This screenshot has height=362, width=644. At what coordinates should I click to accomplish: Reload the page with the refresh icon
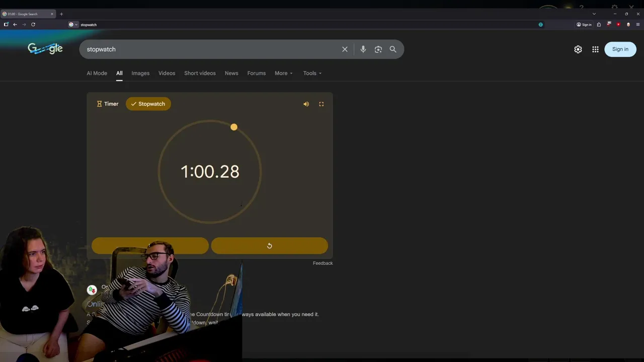click(33, 25)
